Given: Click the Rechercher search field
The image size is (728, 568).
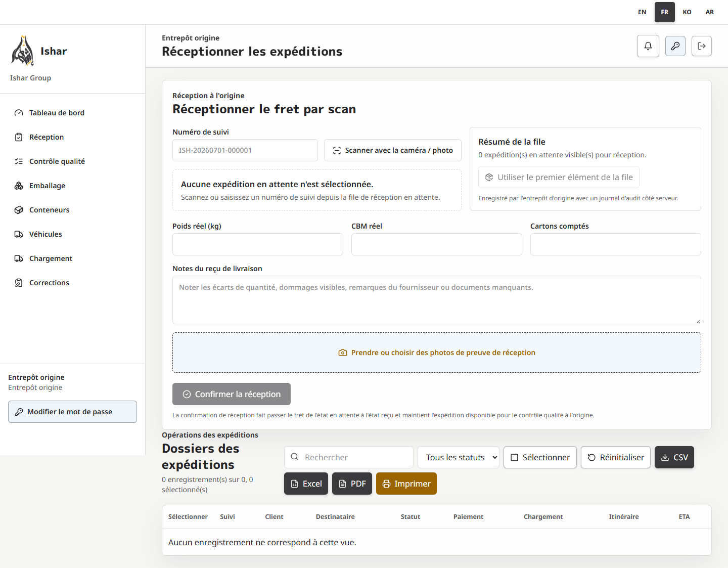Looking at the screenshot, I should [349, 457].
